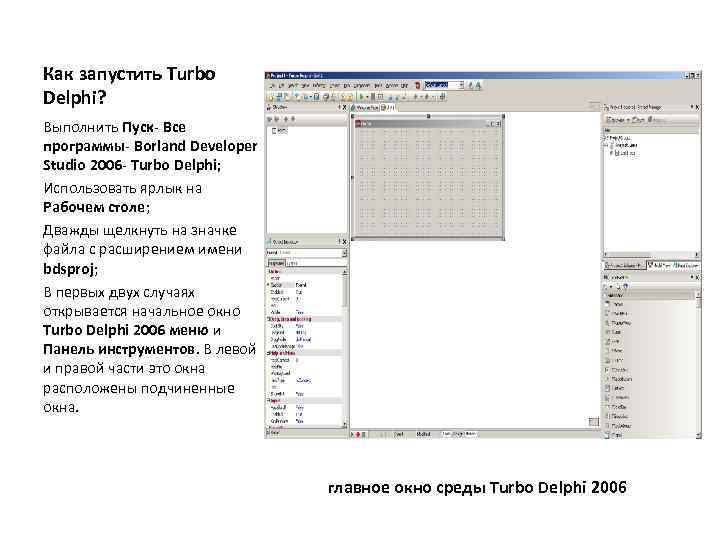Open the Object Inspector component selector dropdown
This screenshot has height=540, width=720.
(x=344, y=253)
